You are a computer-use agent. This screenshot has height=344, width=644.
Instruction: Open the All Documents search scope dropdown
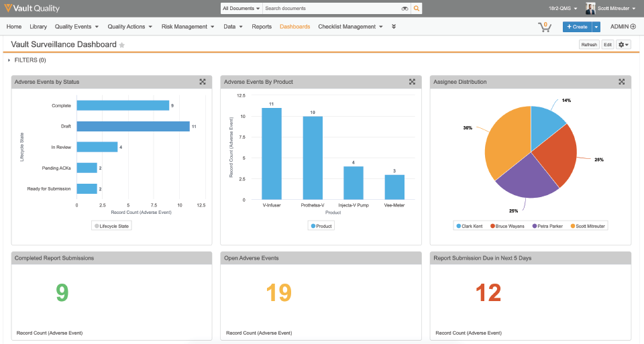(x=241, y=9)
